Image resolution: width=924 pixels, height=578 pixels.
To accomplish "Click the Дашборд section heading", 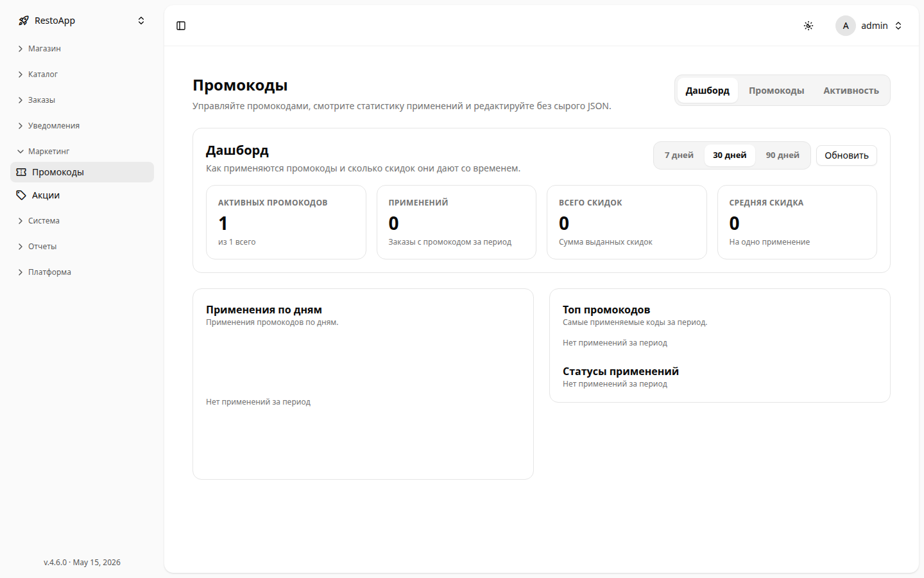I will [x=237, y=150].
